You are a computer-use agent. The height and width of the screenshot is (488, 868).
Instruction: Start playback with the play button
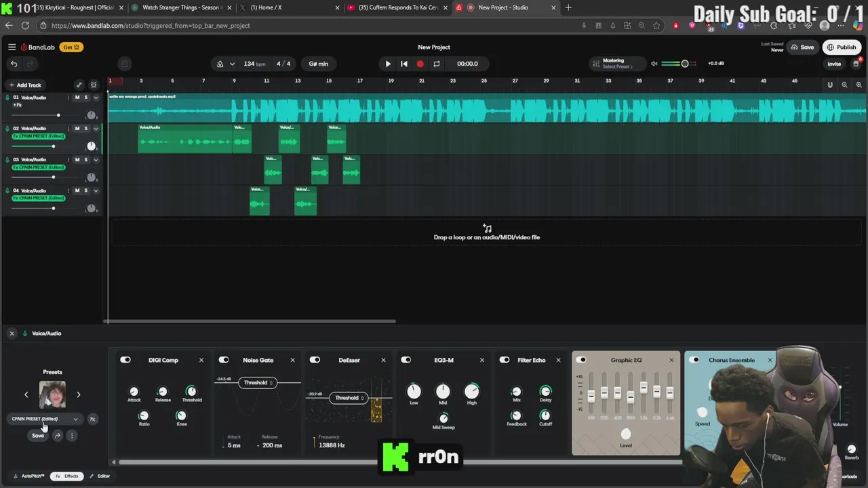coord(388,64)
